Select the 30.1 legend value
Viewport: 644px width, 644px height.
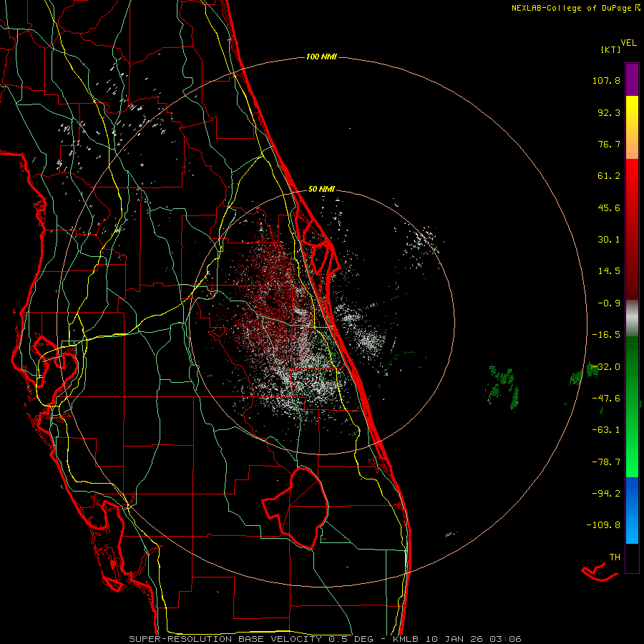(609, 240)
